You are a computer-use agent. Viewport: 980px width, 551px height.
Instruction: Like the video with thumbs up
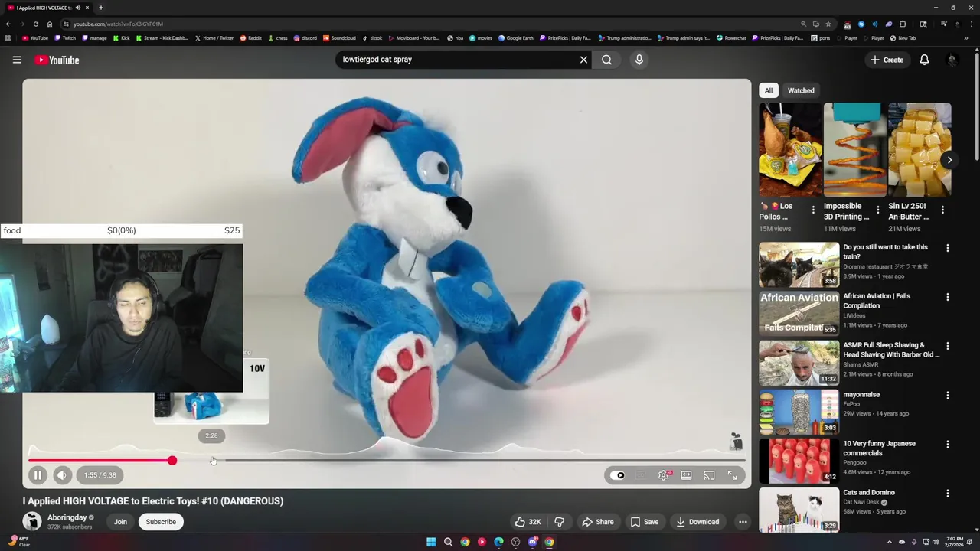(x=528, y=522)
